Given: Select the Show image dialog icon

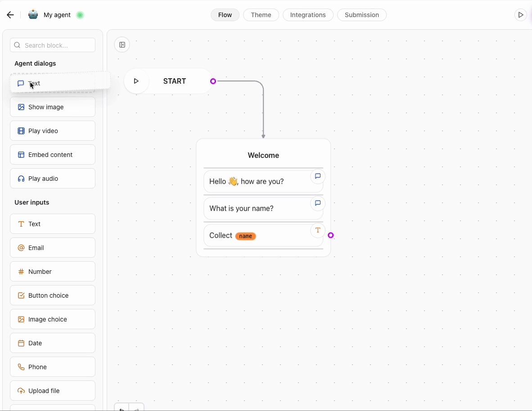Looking at the screenshot, I should [x=21, y=107].
